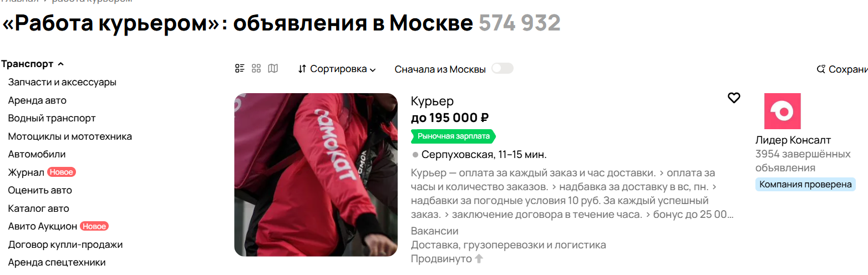Go to the Мотоциклы и мототехника category
The image size is (868, 275).
pos(70,136)
